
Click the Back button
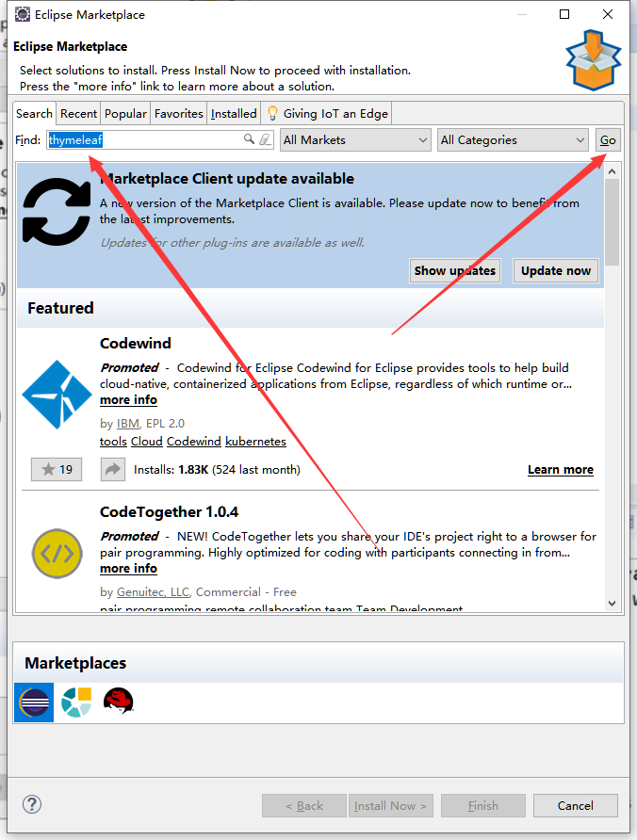pos(304,806)
